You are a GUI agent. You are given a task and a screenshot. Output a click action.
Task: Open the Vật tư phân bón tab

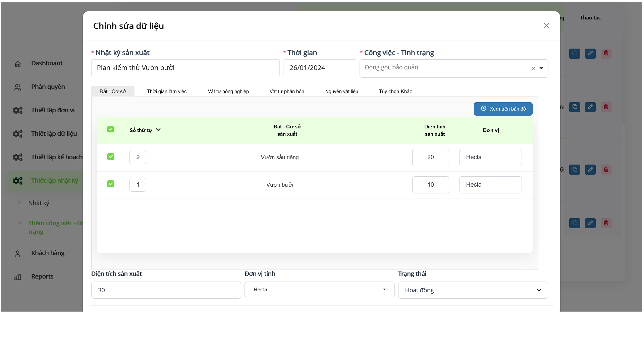[286, 92]
